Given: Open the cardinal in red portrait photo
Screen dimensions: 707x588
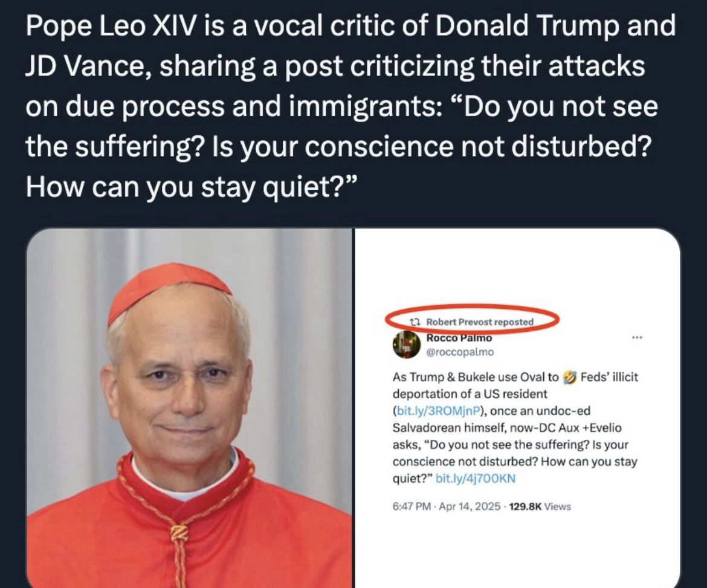Looking at the screenshot, I should click(x=189, y=408).
